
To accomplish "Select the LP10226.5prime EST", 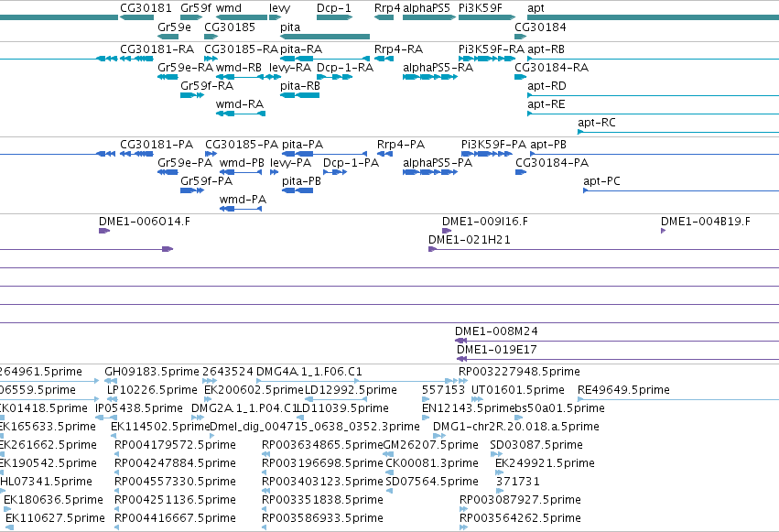I will [113, 399].
